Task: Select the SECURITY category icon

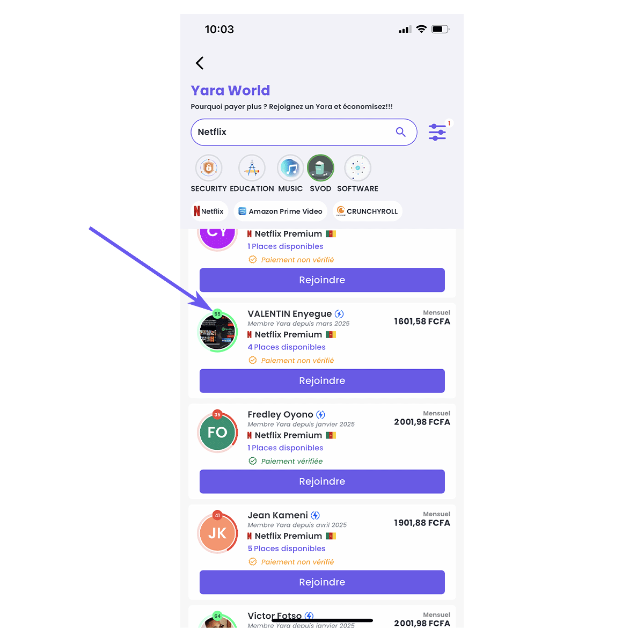Action: pyautogui.click(x=209, y=168)
